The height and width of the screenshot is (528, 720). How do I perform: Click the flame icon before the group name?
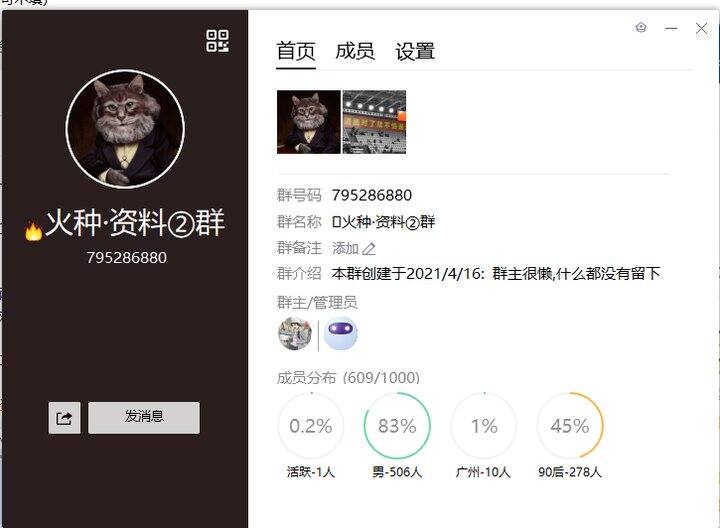pyautogui.click(x=34, y=230)
